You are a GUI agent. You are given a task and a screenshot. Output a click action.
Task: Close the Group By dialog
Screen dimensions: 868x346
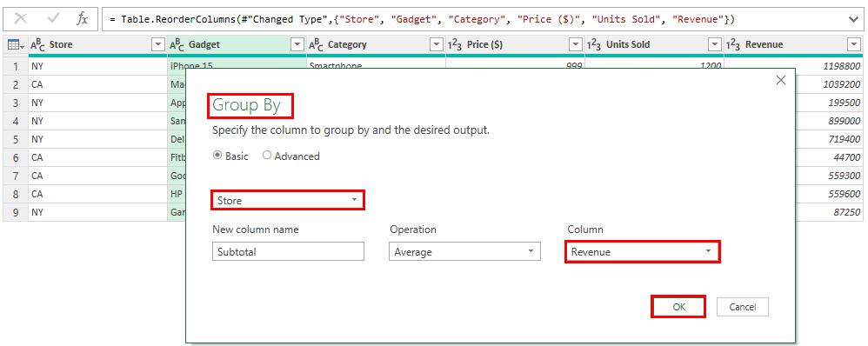[781, 80]
